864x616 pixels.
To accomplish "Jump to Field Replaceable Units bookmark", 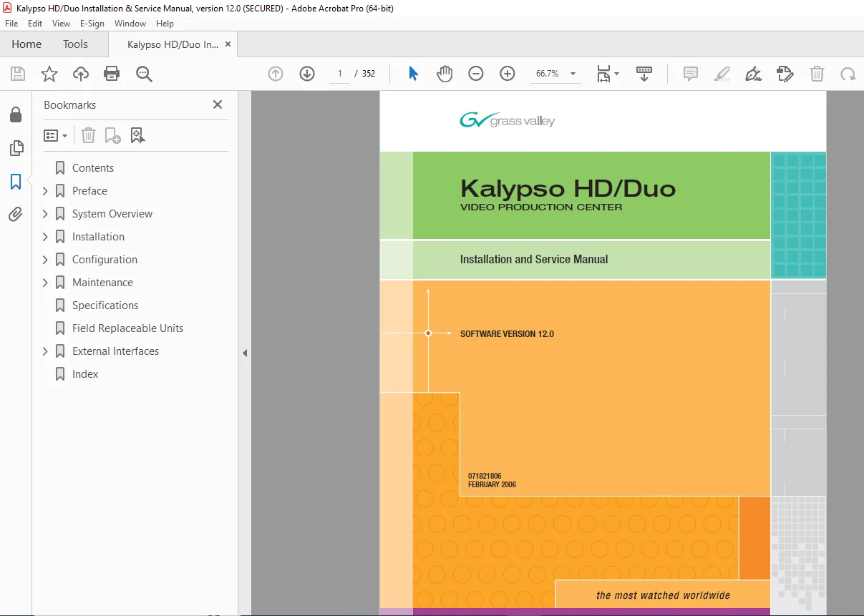I will point(127,328).
